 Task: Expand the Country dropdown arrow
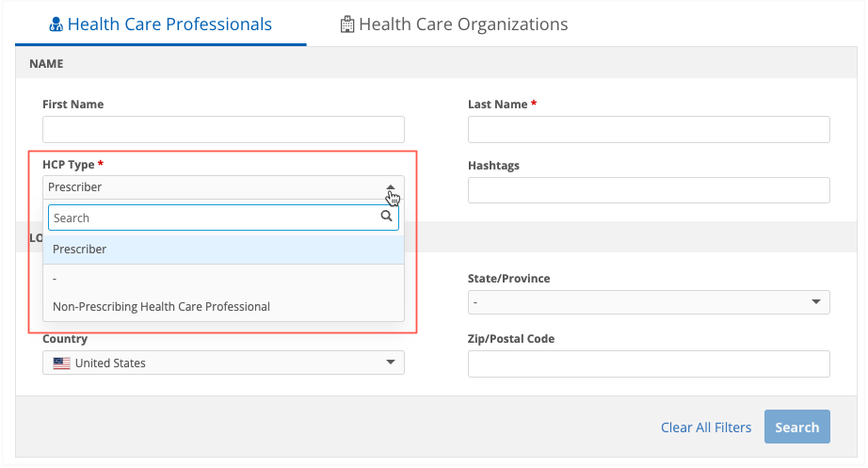tap(391, 363)
